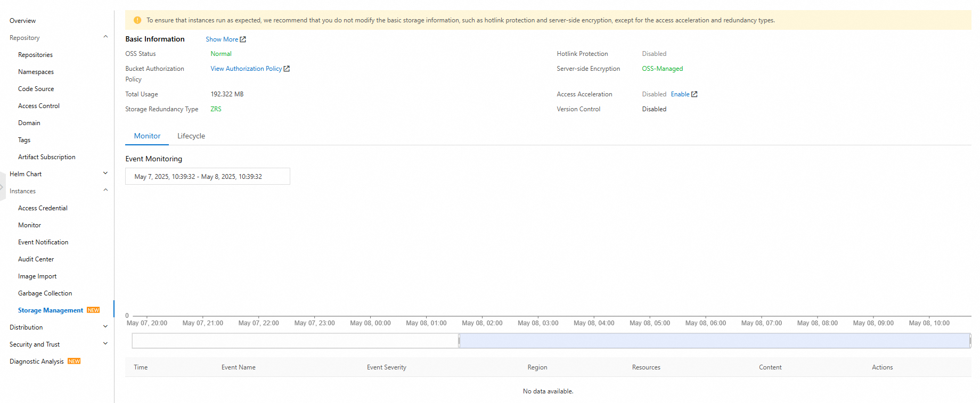
Task: Open Tags in the sidebar
Action: [x=24, y=140]
